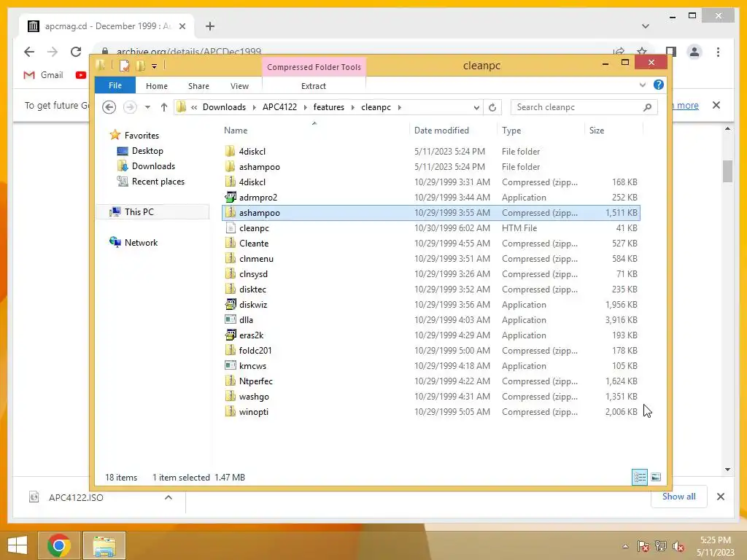The height and width of the screenshot is (560, 747).
Task: Select the winopti compressed file
Action: coord(430,412)
